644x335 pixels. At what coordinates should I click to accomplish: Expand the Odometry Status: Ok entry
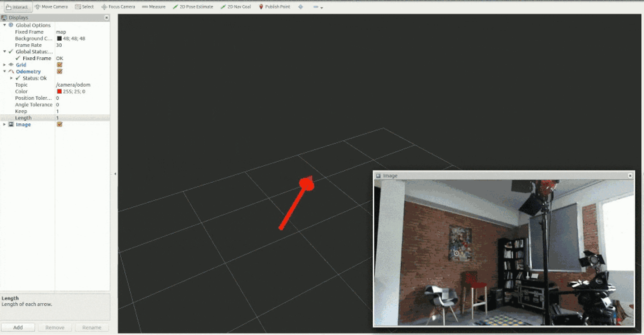point(11,78)
